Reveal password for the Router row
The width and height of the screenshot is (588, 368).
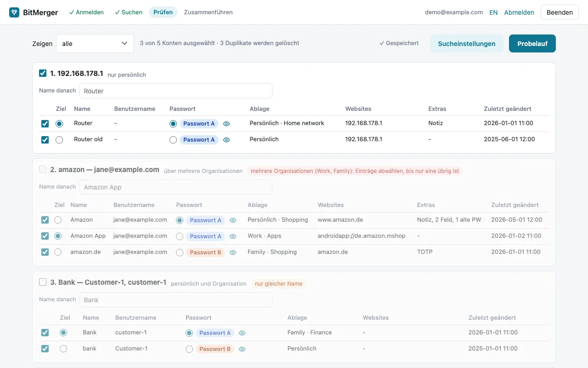pyautogui.click(x=226, y=124)
